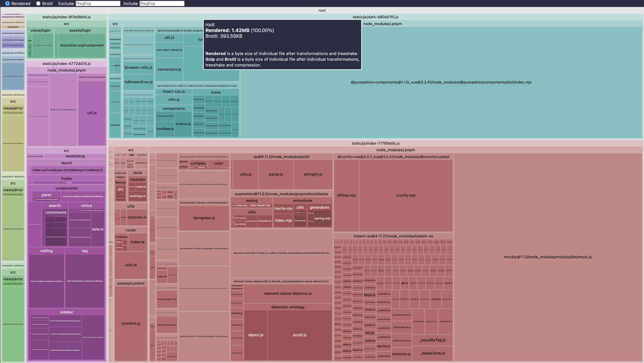Image resolution: width=644 pixels, height=363 pixels.
Task: Click the iconfont.js block
Action: tap(131, 323)
